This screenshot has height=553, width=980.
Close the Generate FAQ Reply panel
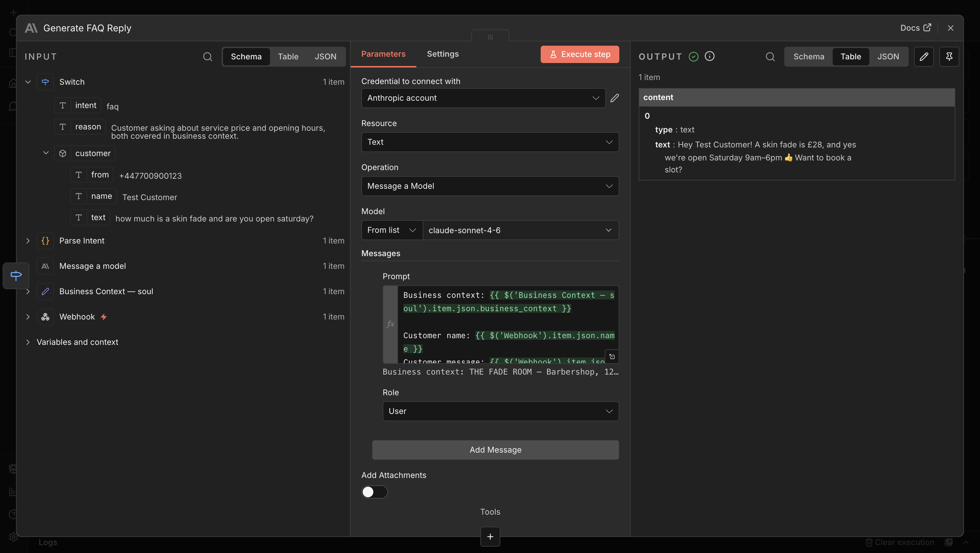point(950,28)
